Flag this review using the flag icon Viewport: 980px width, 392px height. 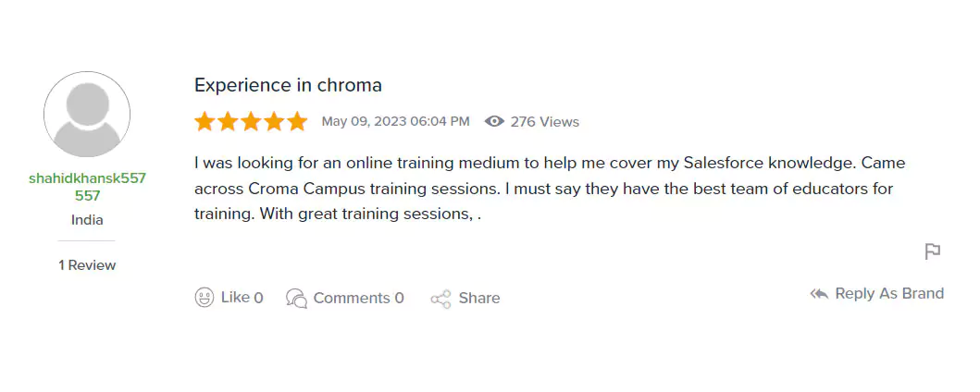point(933,251)
